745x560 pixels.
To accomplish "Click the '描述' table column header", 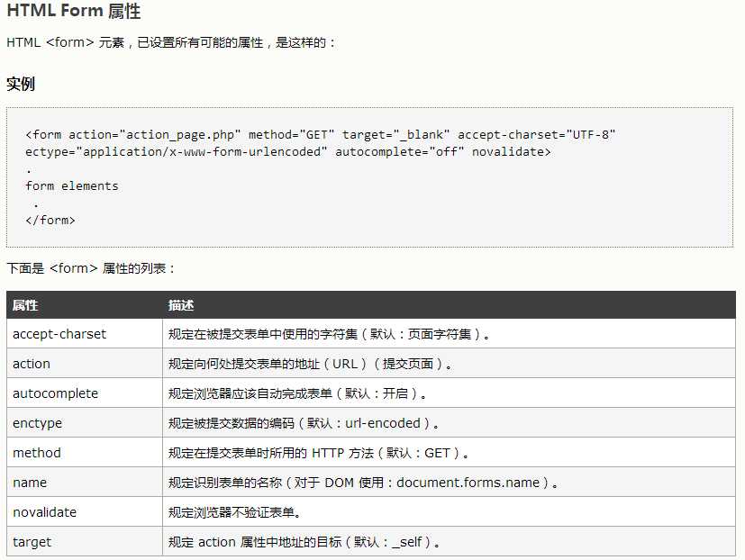I will (449, 305).
